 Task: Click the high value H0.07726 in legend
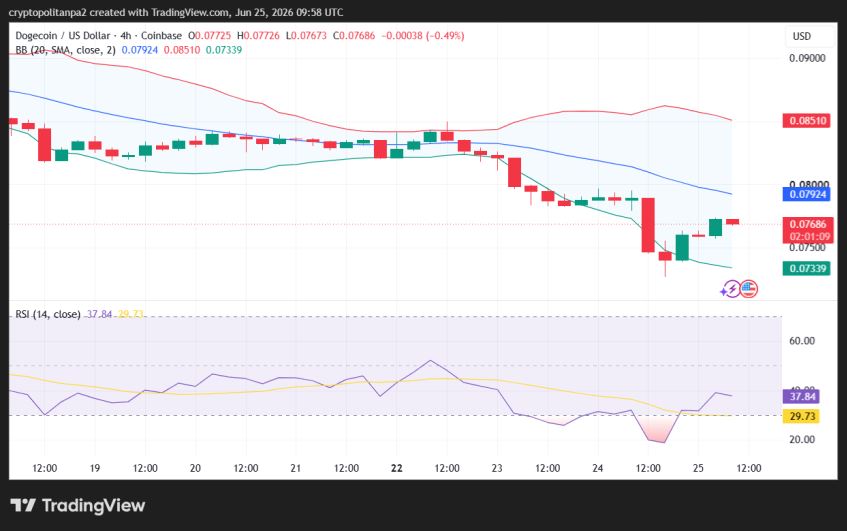259,36
